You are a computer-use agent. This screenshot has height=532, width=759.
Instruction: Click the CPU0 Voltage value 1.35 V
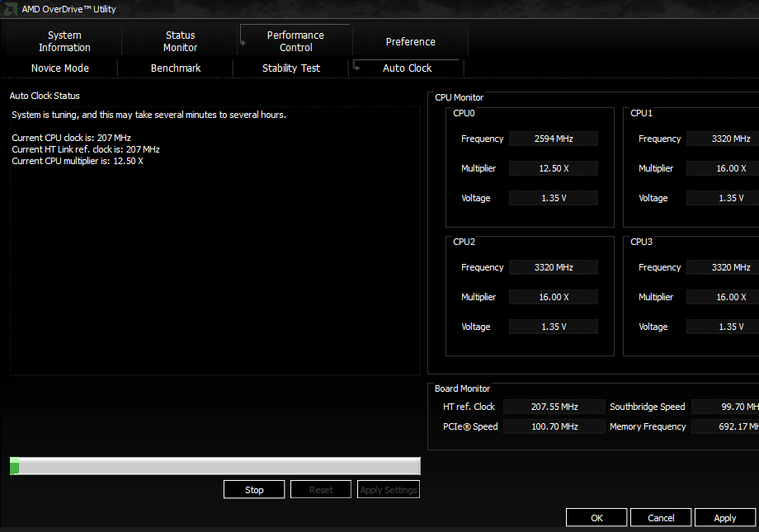click(554, 198)
